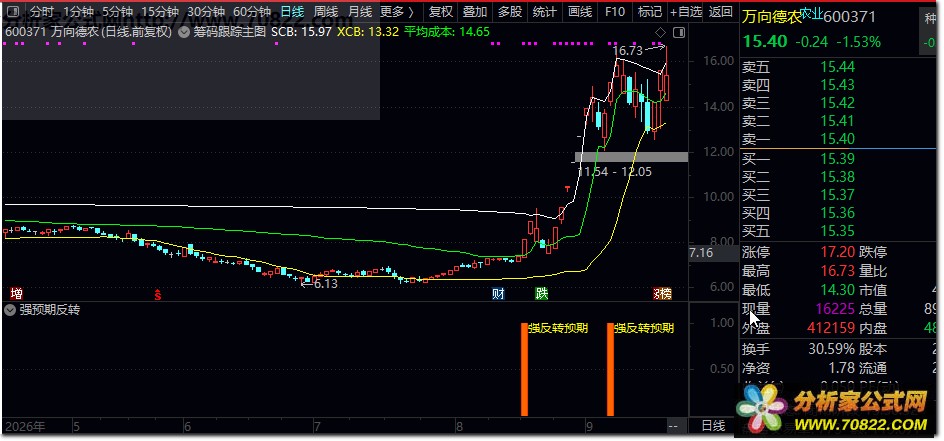Expand the 强预期反转 sub-indicator dropdown
This screenshot has height=441, width=944.
pyautogui.click(x=10, y=310)
